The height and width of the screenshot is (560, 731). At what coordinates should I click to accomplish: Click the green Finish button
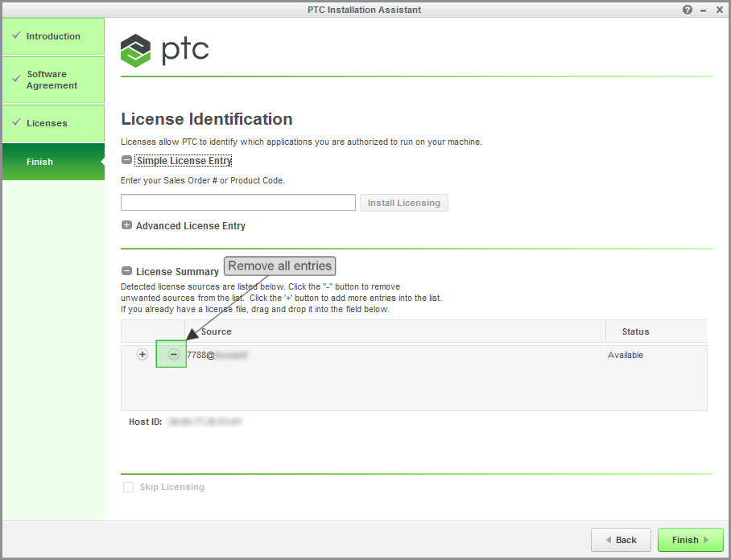[x=691, y=540]
